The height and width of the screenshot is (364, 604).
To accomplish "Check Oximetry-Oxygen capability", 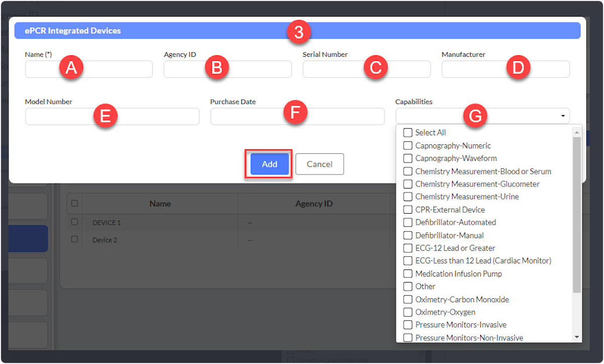I will click(x=408, y=312).
